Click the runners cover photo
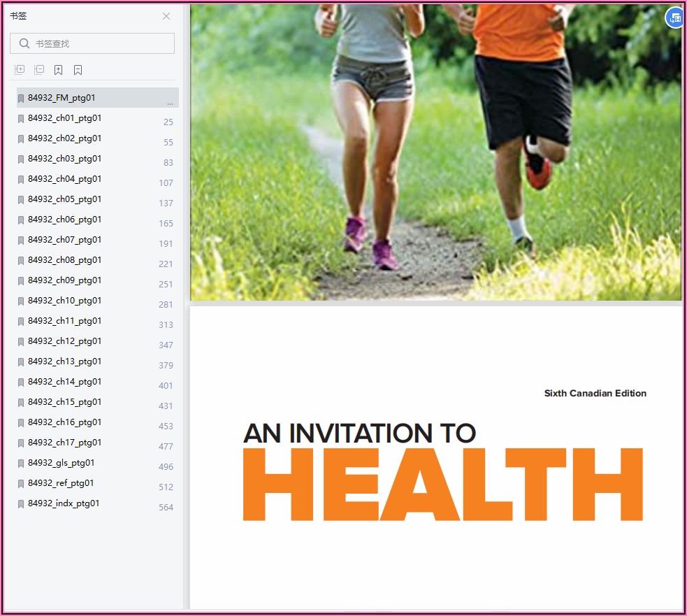The width and height of the screenshot is (687, 616). 436,152
